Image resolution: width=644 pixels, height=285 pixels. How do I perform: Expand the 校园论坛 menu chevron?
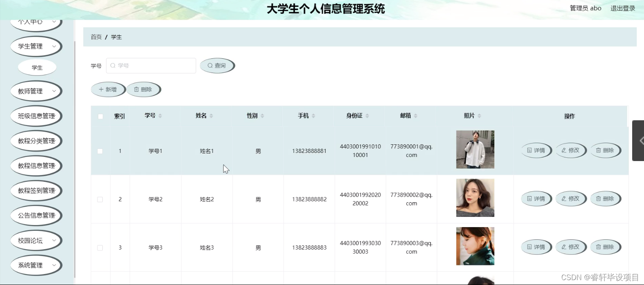(x=54, y=241)
